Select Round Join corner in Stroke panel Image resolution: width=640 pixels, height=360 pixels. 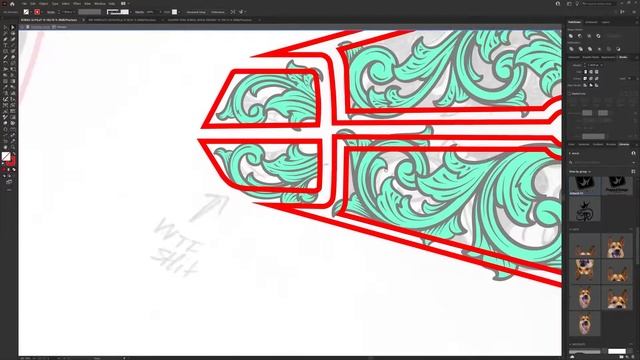[591, 78]
